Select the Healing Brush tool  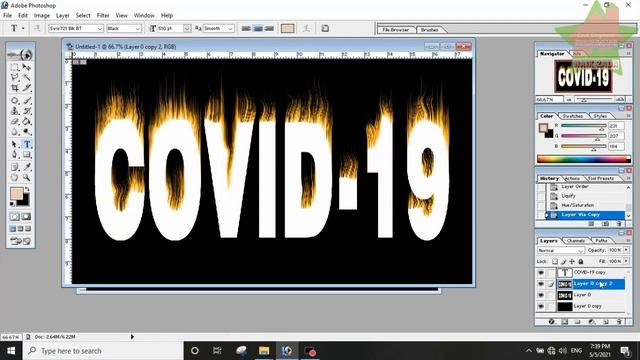point(15,100)
